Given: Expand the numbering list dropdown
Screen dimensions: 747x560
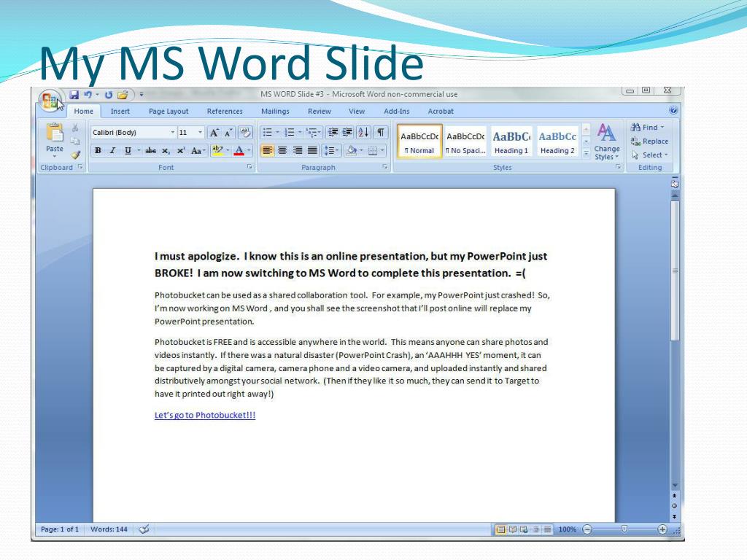Looking at the screenshot, I should tap(300, 133).
